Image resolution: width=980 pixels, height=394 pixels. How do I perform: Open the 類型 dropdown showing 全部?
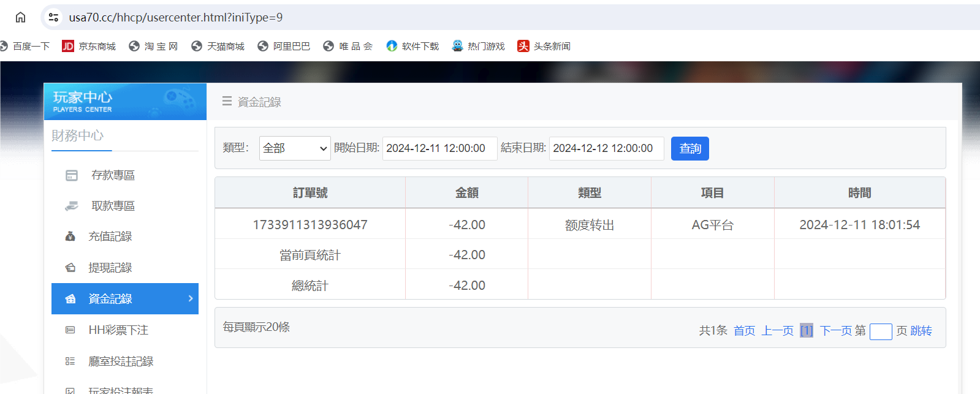295,148
